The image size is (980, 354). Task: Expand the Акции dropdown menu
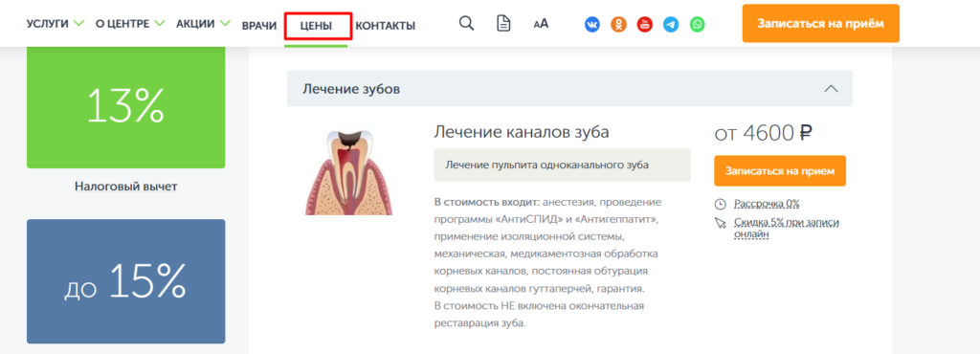(204, 24)
